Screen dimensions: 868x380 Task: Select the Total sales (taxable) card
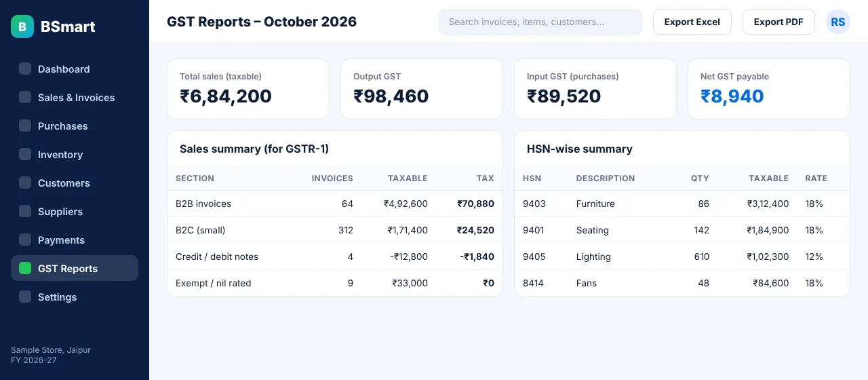click(248, 89)
